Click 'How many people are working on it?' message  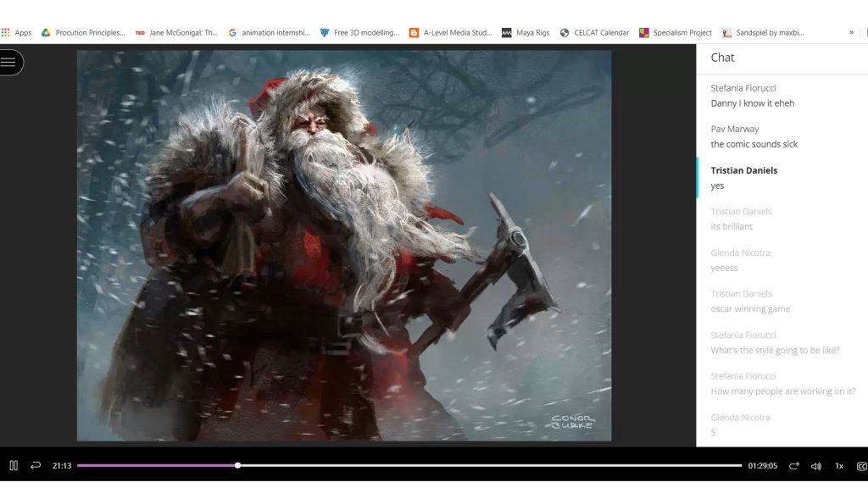tap(782, 391)
